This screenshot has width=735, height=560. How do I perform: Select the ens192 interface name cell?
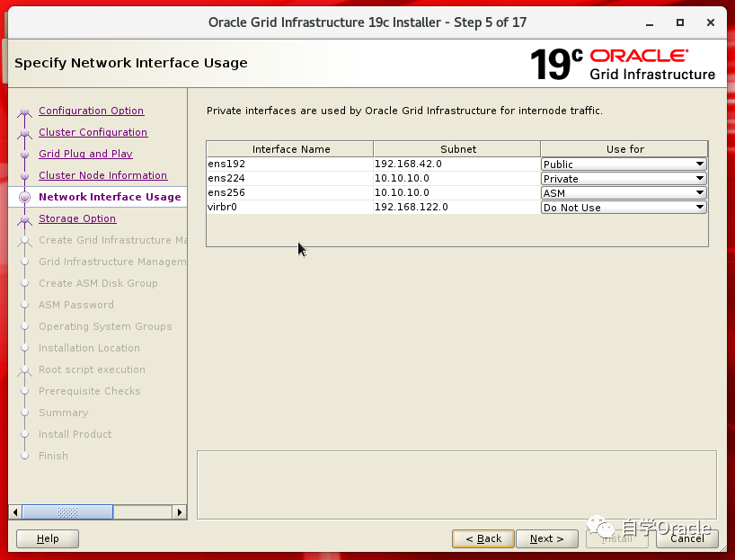(x=289, y=164)
